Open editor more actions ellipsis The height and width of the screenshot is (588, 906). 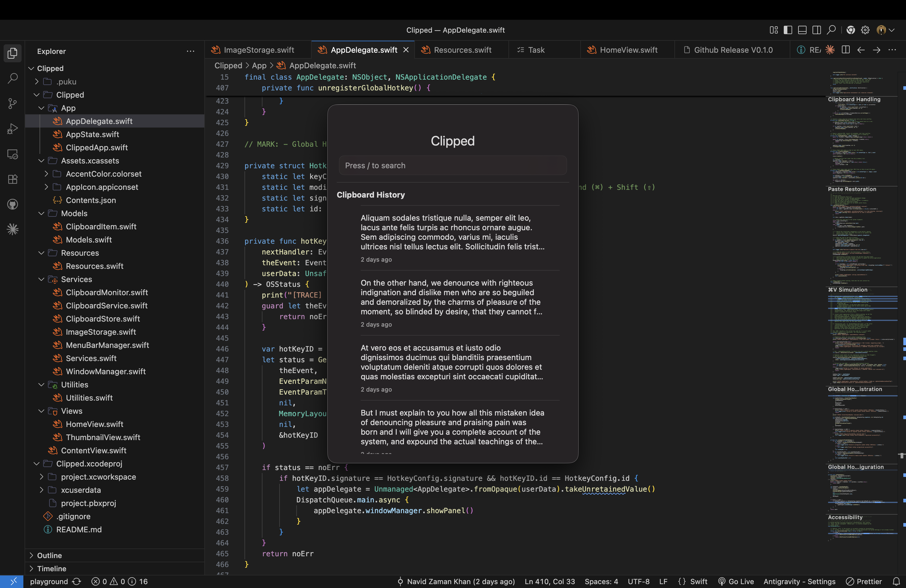pyautogui.click(x=892, y=50)
